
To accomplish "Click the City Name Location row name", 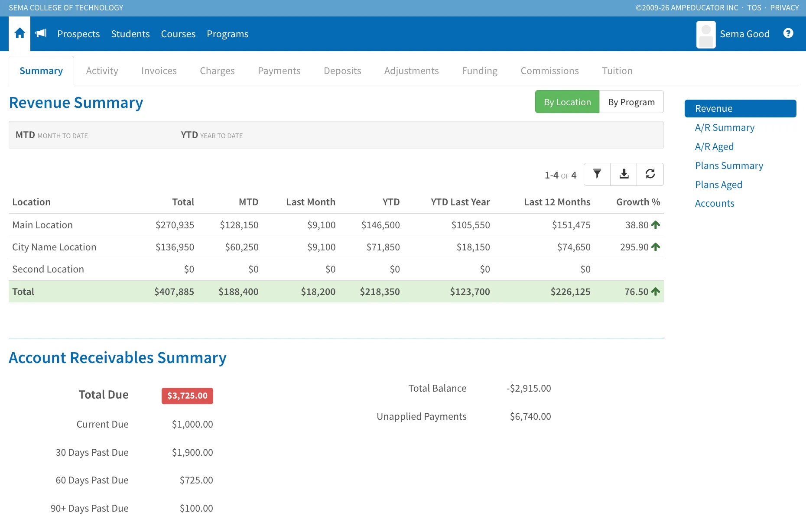I will click(54, 247).
